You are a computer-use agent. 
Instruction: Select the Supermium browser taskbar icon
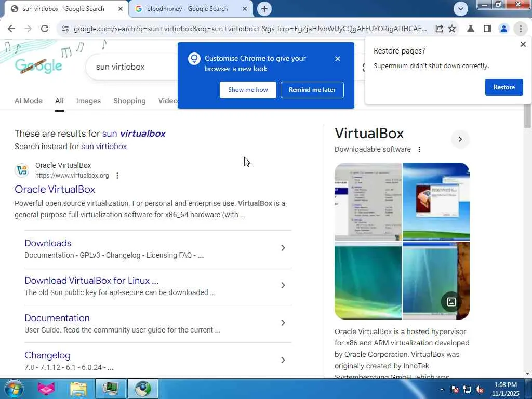[x=143, y=389]
